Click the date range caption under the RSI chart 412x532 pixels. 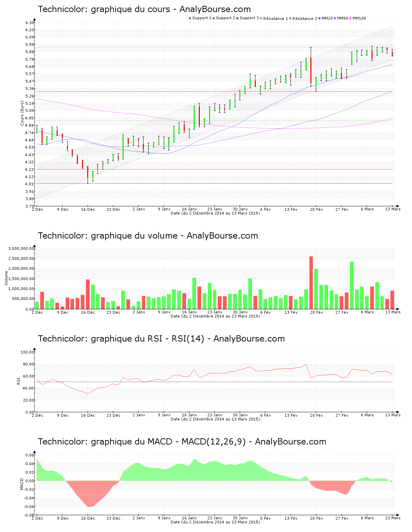[215, 419]
